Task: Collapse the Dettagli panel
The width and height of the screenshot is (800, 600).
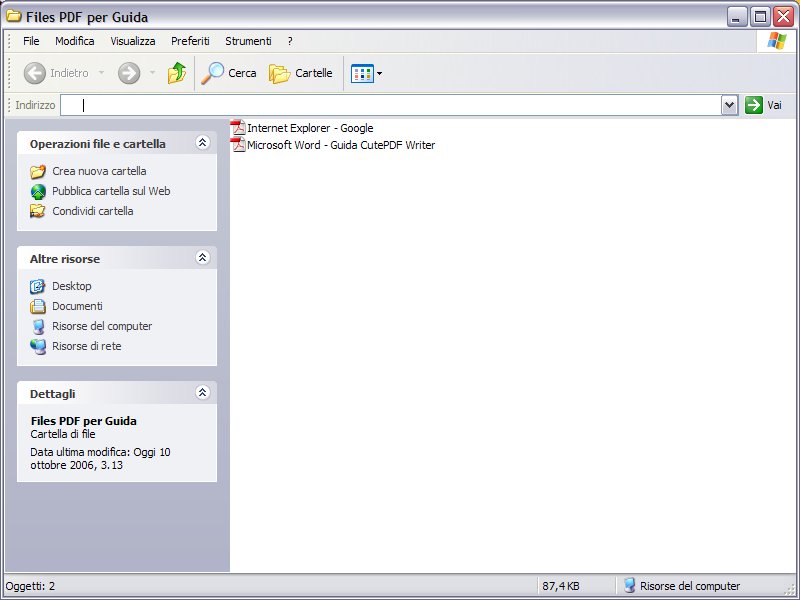Action: coord(202,393)
